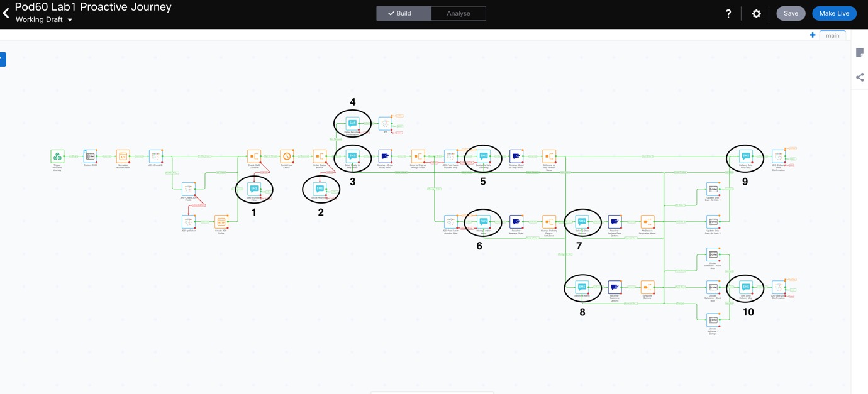868x394 pixels.
Task: Select the main flow tab
Action: point(832,35)
